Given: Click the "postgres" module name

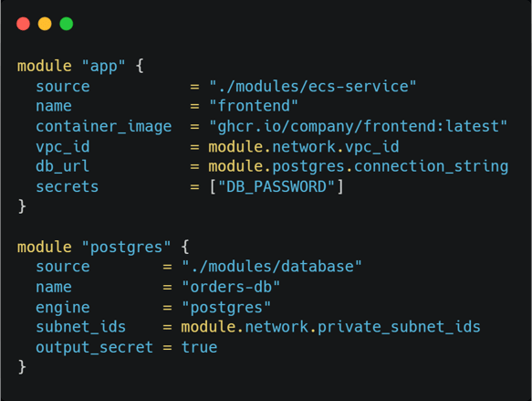Looking at the screenshot, I should click(126, 248).
